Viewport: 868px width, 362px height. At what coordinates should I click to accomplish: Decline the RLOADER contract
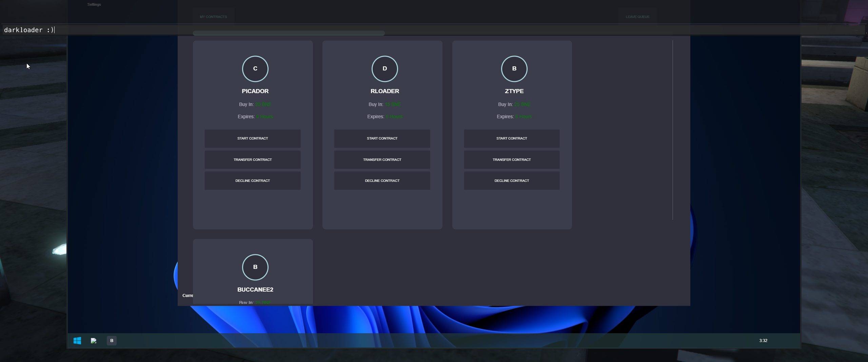[x=382, y=180]
